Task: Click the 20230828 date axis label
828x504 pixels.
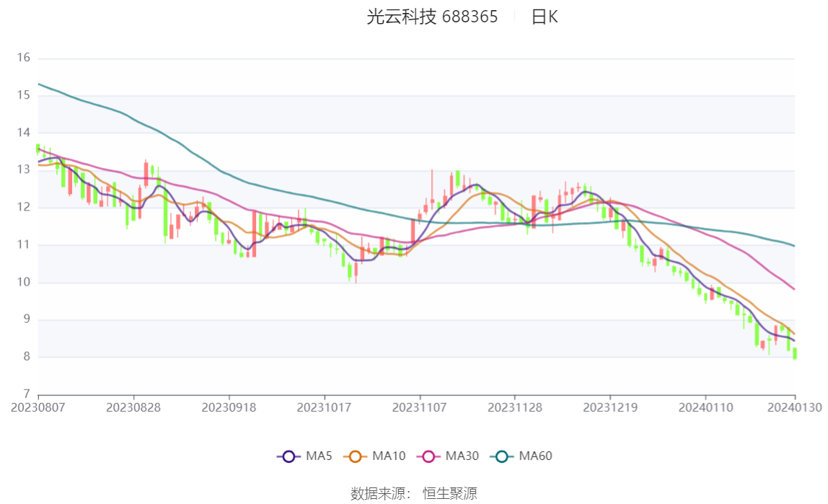Action: (x=133, y=408)
